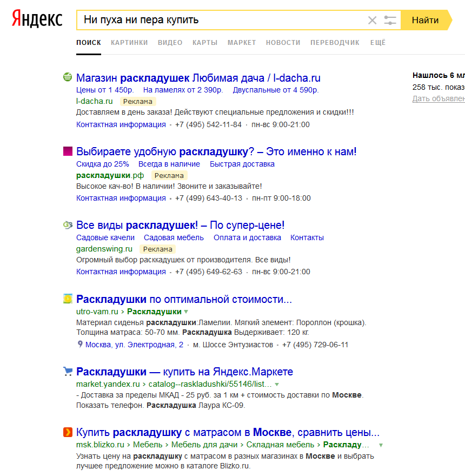Click the Yandex Market shopping cart favicon
The image size is (465, 476).
(68, 371)
